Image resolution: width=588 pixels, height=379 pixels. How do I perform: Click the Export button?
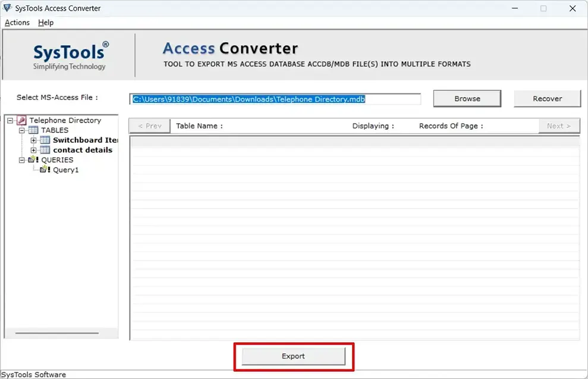point(293,356)
